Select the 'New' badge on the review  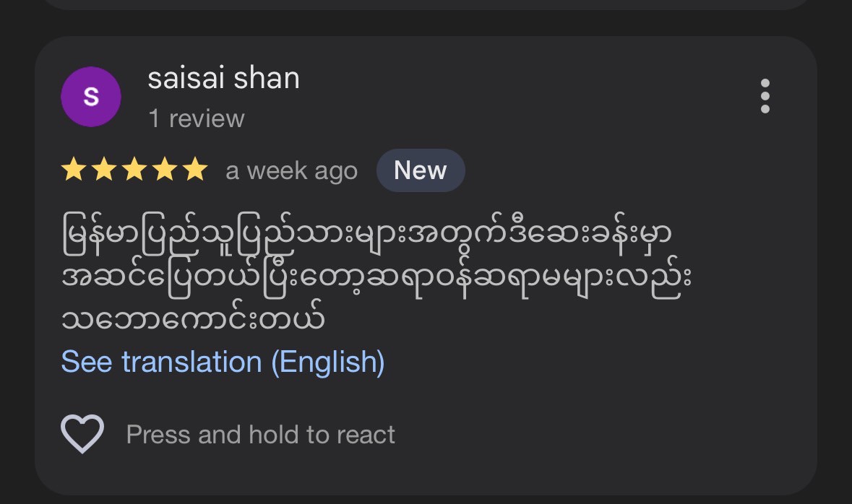[x=421, y=170]
